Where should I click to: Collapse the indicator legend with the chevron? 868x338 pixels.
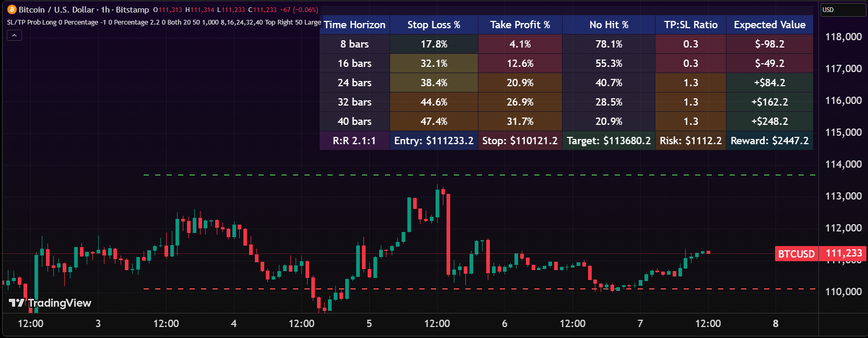pos(14,36)
